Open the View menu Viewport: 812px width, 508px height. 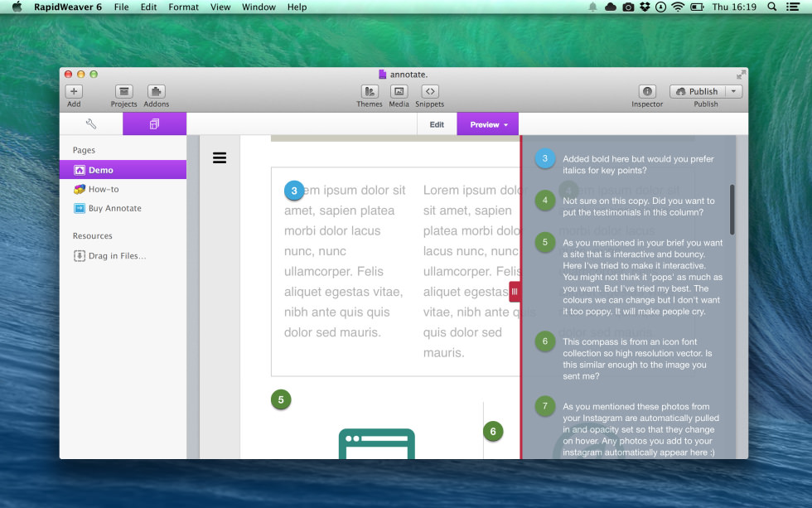point(220,7)
